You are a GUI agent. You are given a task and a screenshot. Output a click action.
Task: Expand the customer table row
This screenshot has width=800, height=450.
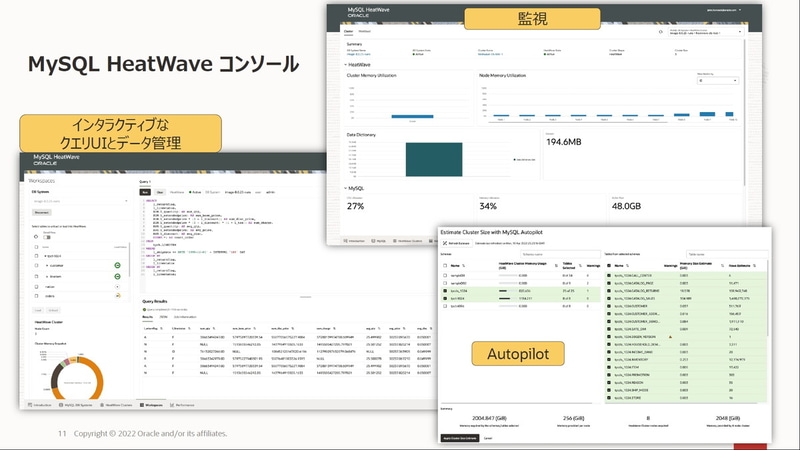[47, 265]
